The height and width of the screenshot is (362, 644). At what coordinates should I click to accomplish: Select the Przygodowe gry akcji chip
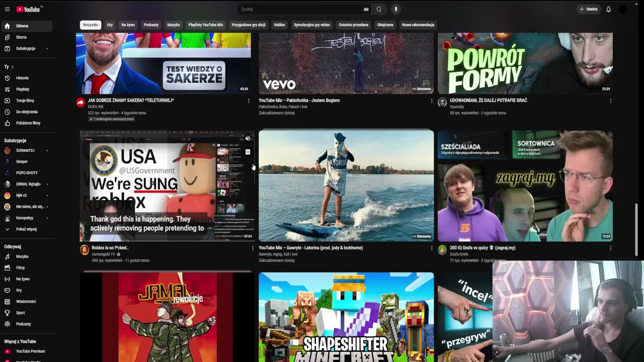click(249, 25)
